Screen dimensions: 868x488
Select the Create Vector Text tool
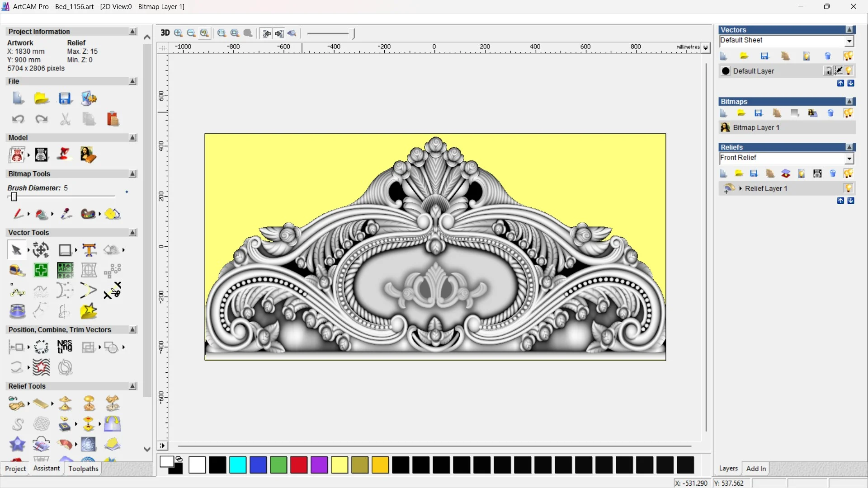click(89, 250)
